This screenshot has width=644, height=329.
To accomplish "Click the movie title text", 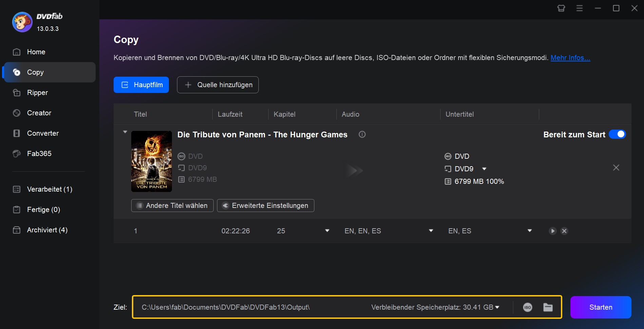I will point(262,135).
